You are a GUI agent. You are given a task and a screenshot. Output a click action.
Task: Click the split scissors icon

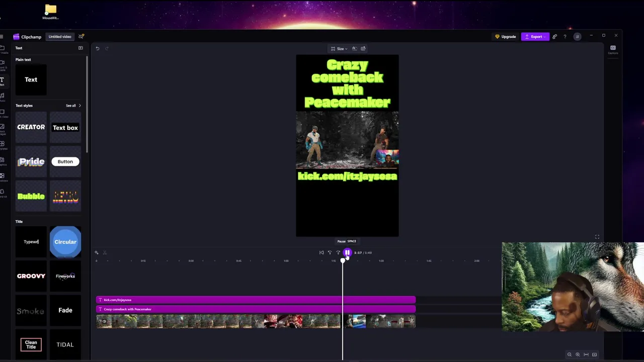click(105, 253)
